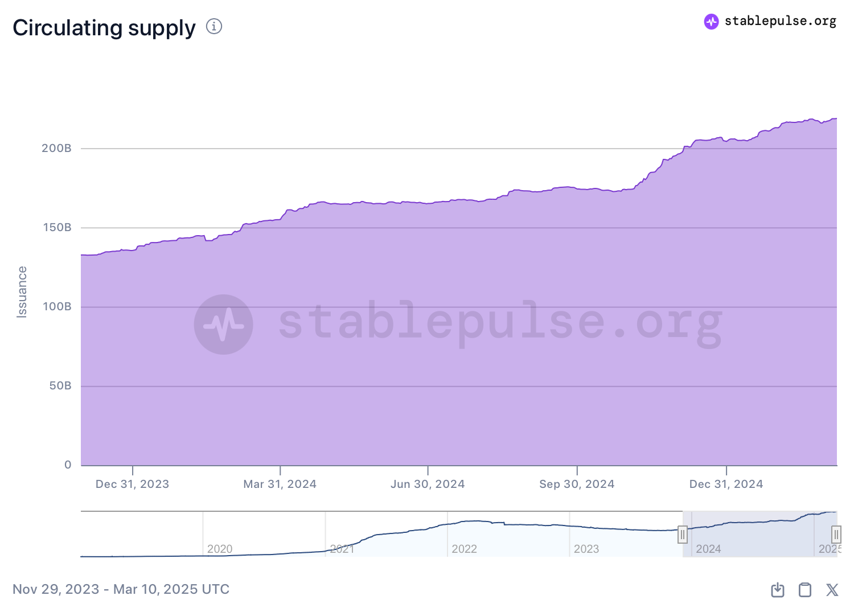Copy chart to clipboard icon
Image resolution: width=854 pixels, height=616 pixels.
805,590
